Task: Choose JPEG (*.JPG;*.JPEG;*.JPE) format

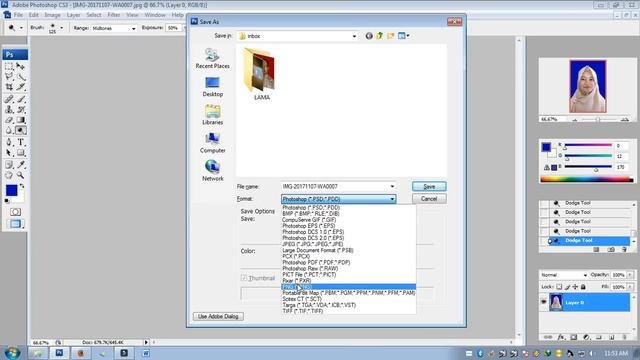Action: (349, 244)
